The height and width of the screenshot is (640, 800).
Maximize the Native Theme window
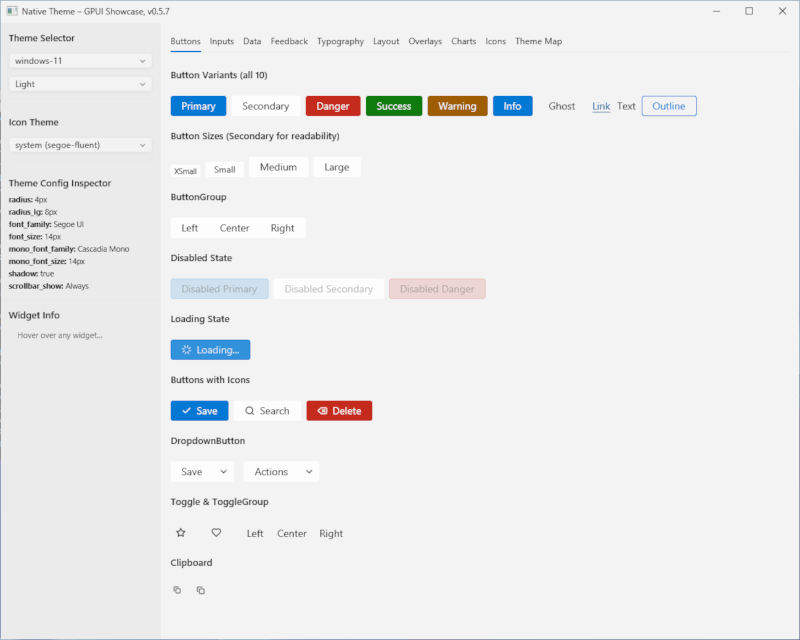point(749,11)
